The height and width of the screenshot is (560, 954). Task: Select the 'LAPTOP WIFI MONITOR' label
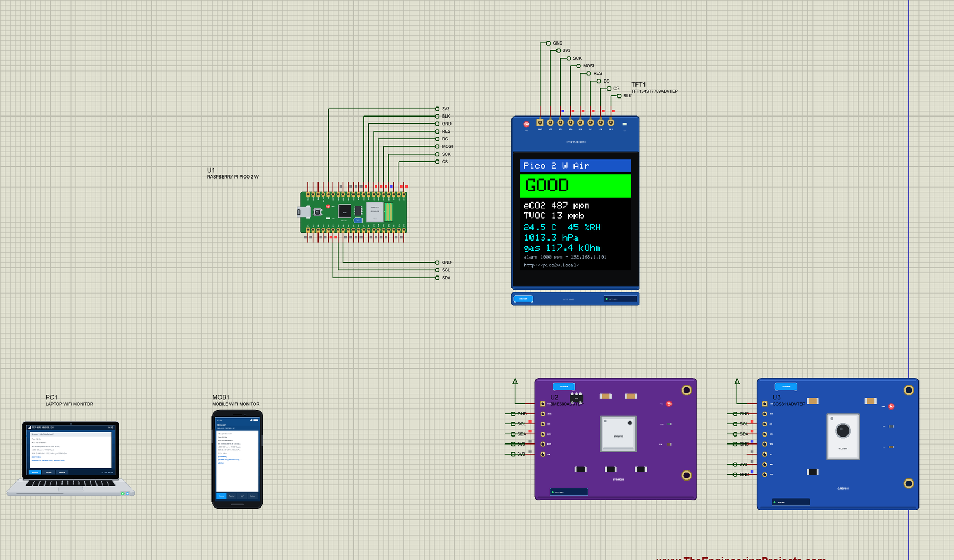point(69,404)
